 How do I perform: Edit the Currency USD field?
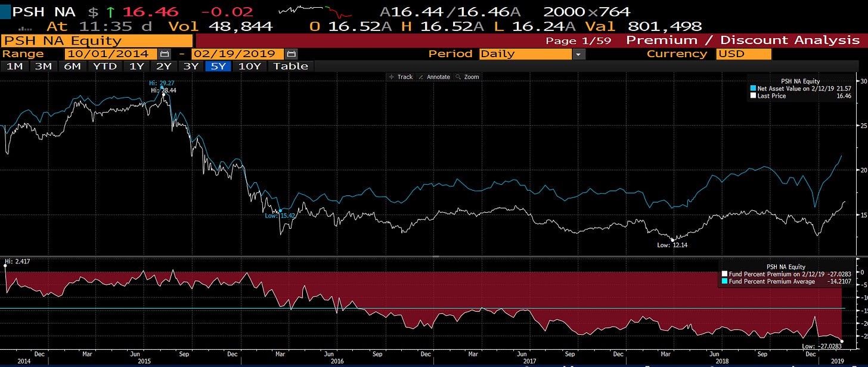743,54
